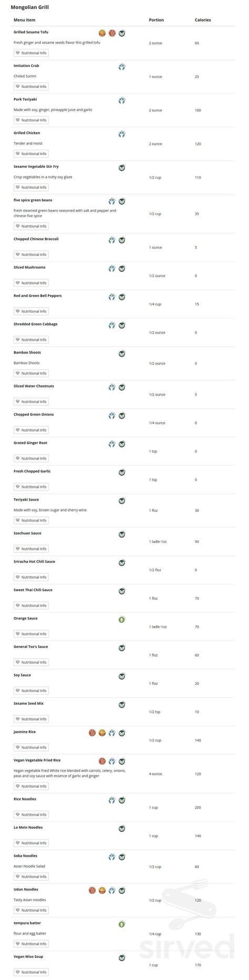Click the green vegetarian icon beside Orange Sauce
The height and width of the screenshot is (980, 249).
coord(122,619)
